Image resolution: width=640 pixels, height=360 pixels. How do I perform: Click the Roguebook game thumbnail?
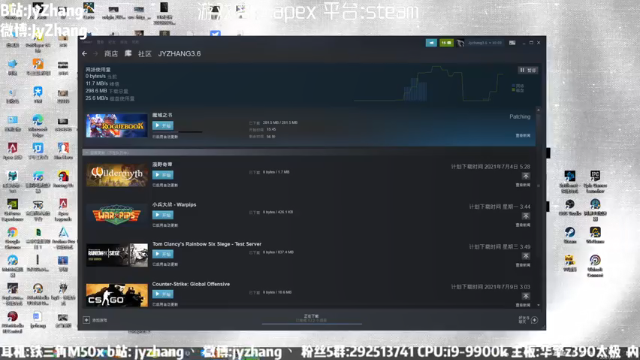[117, 125]
